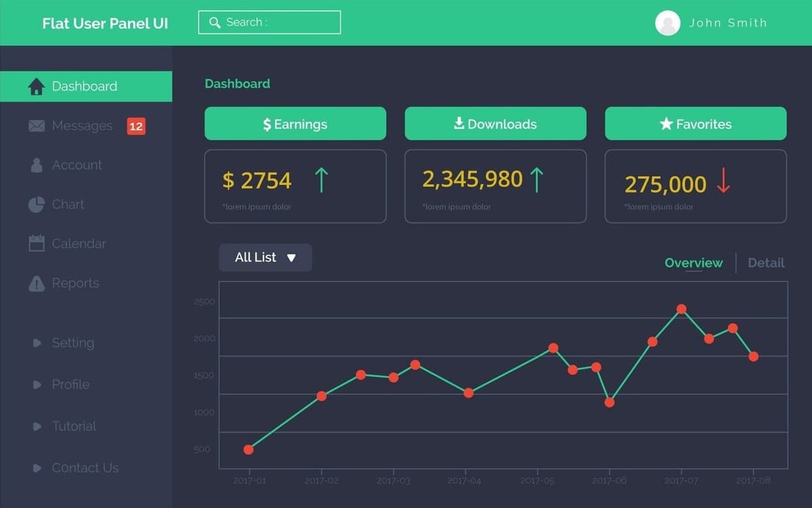This screenshot has width=812, height=508.
Task: Click the Reports warning icon
Action: (35, 283)
